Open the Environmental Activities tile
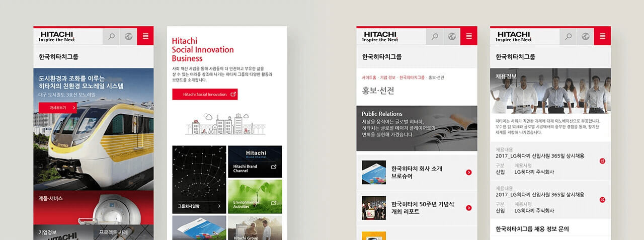Screen dimensions: 644x240 [255, 196]
